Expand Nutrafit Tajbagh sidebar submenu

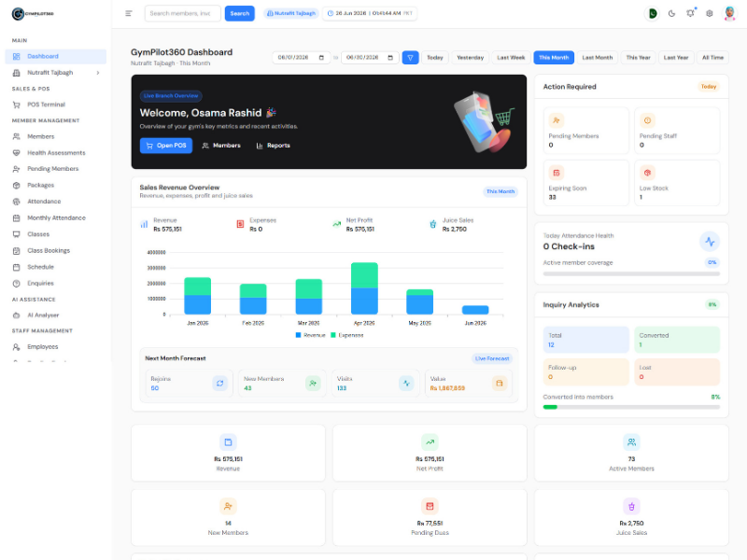coord(98,73)
